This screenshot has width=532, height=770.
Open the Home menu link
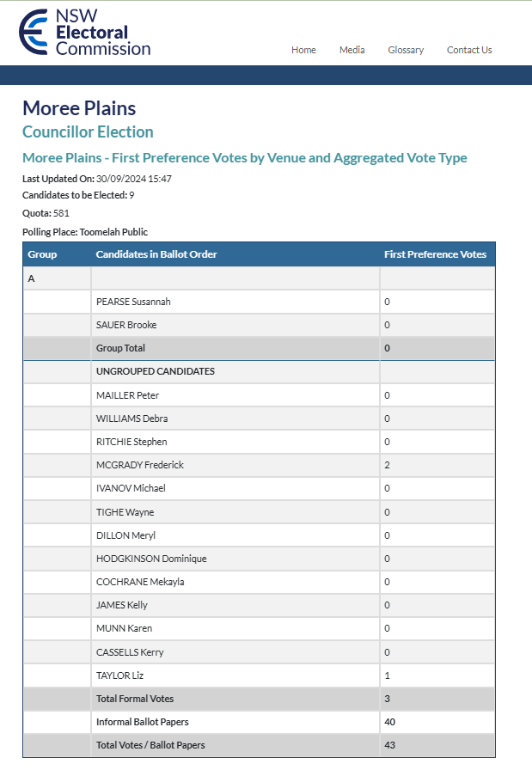[x=303, y=50]
